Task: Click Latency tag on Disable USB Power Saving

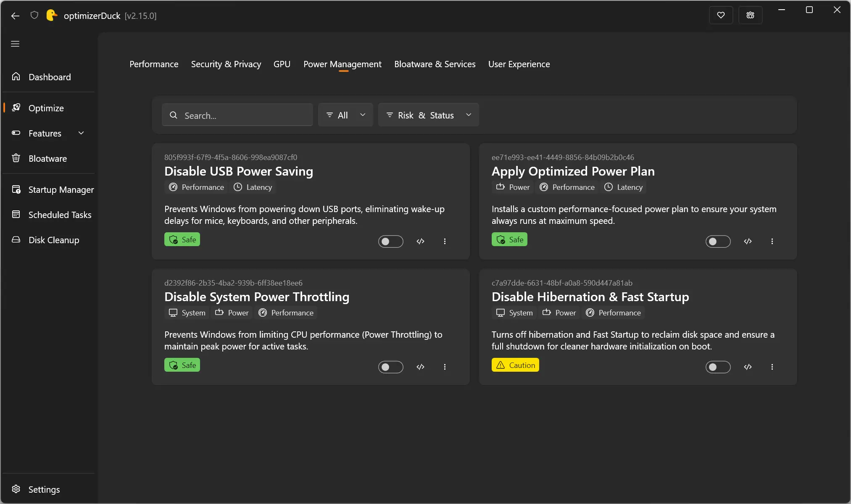Action: [x=253, y=187]
